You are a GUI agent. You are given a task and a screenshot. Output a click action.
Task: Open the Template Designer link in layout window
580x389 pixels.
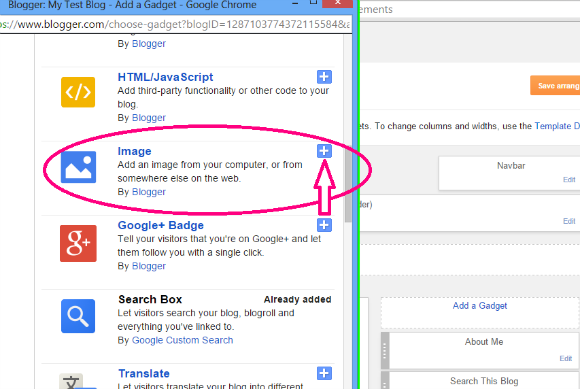tap(557, 126)
